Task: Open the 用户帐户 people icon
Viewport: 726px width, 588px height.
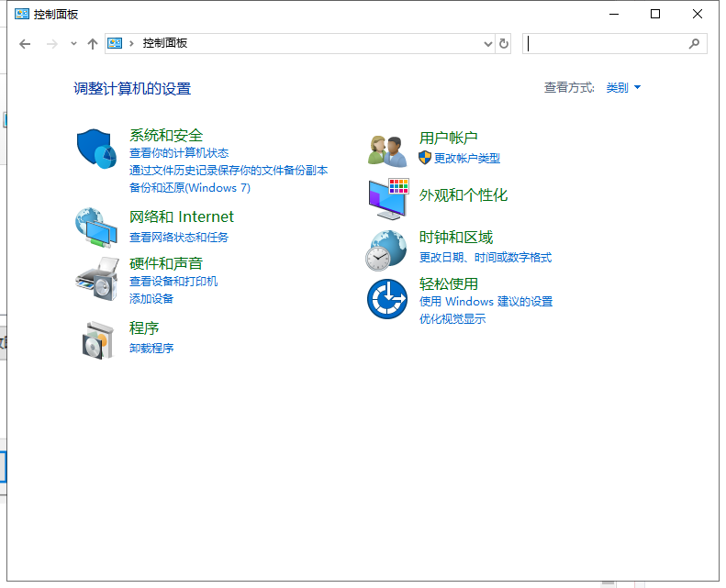Action: [387, 150]
